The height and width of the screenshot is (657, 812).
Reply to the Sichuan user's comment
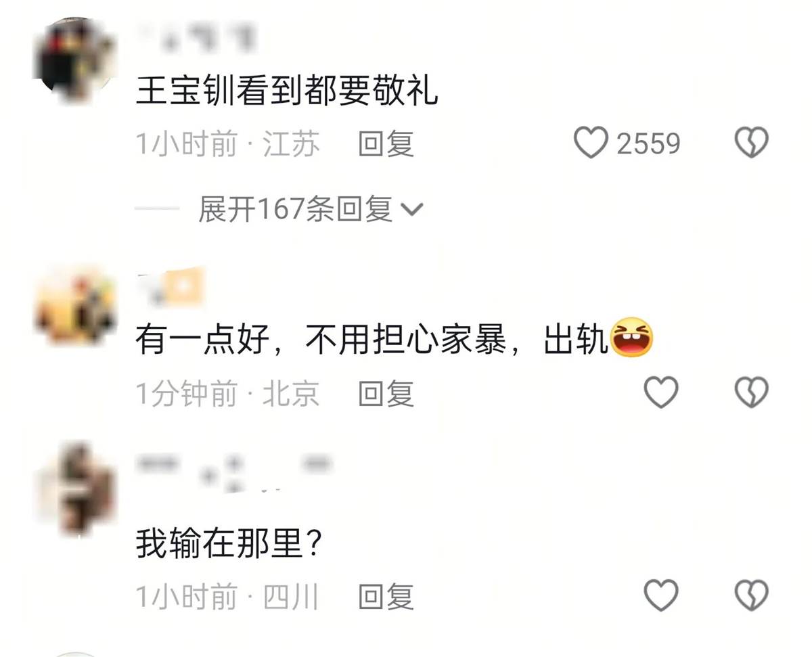click(386, 596)
